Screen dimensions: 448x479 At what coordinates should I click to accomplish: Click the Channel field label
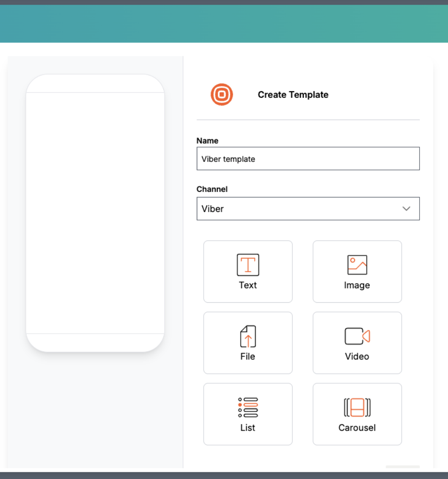click(x=212, y=189)
